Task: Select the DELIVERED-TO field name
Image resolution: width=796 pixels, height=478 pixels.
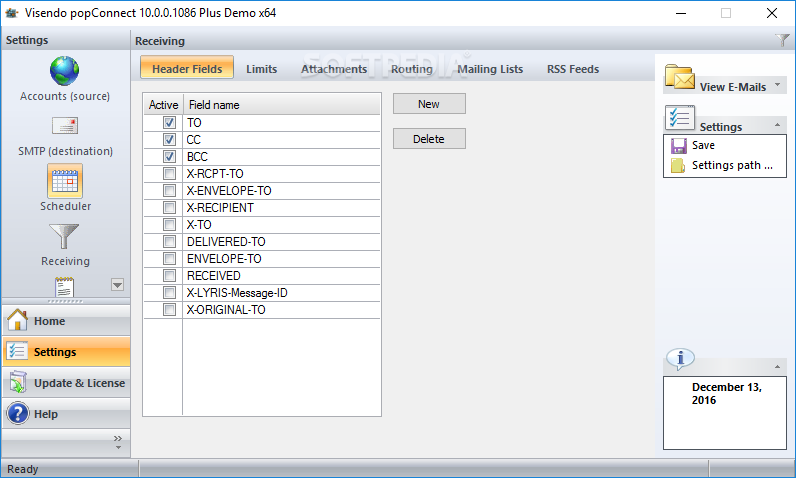Action: (226, 242)
